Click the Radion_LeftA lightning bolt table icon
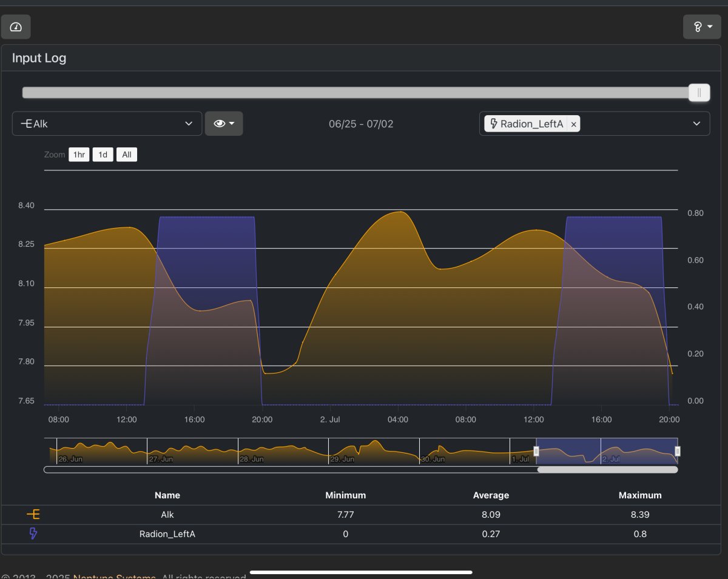This screenshot has width=728, height=579. 33,534
